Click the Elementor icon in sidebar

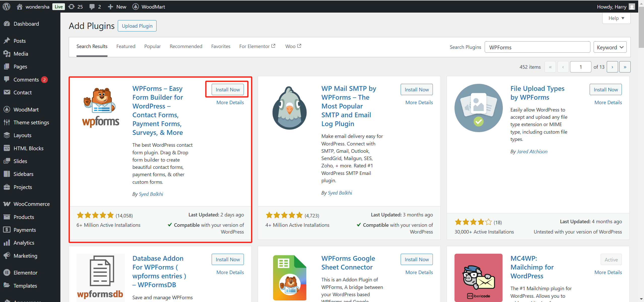(x=7, y=273)
